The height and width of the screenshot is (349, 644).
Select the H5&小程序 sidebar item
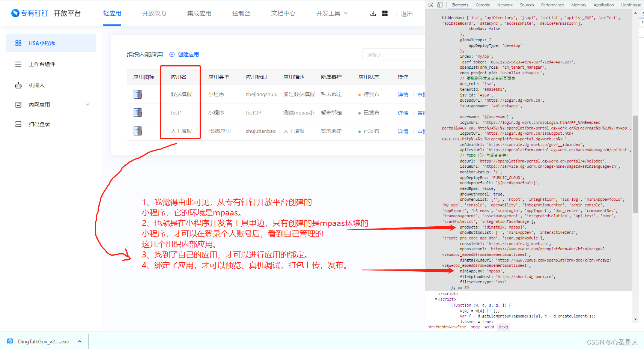tap(51, 43)
